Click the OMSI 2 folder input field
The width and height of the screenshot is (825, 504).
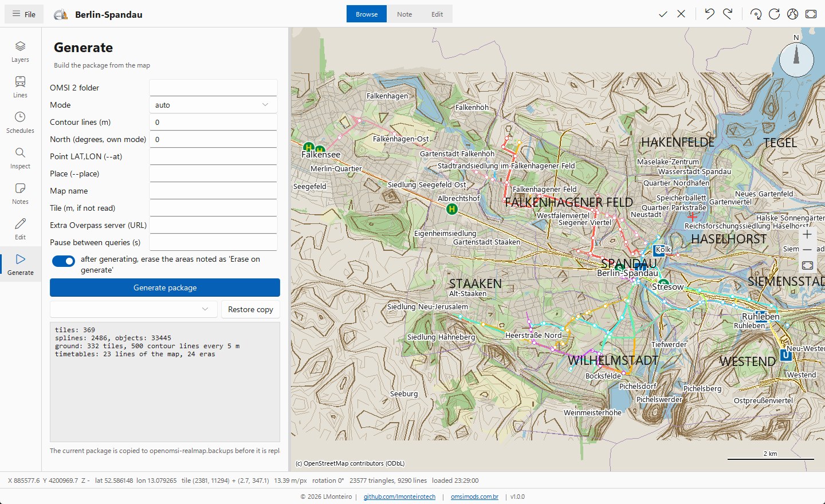(213, 88)
